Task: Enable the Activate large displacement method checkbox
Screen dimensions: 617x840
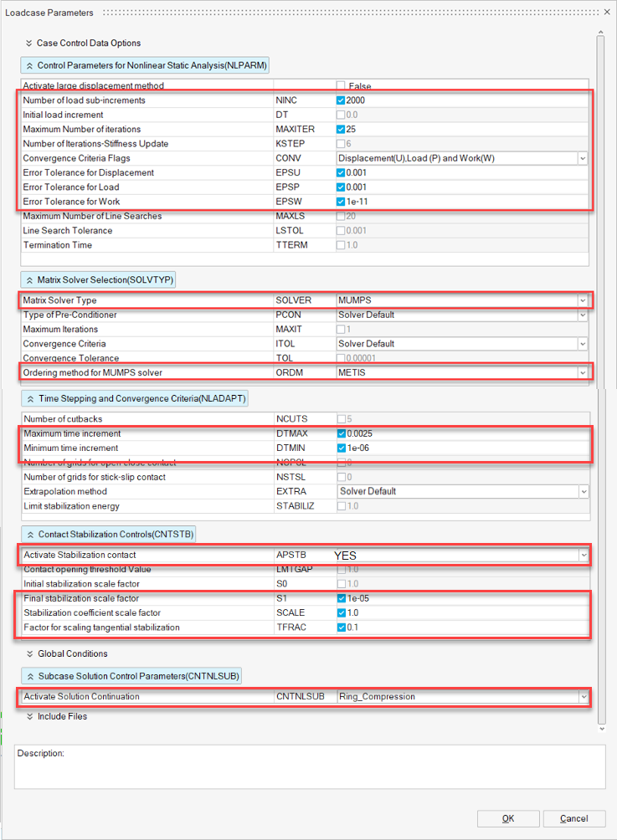Action: coord(341,86)
